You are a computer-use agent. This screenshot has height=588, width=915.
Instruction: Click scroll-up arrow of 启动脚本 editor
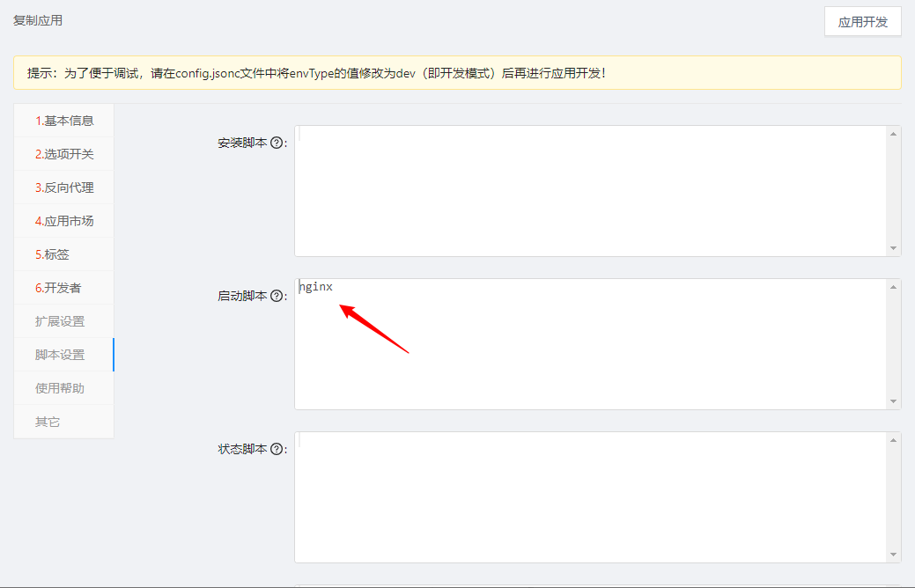tap(894, 287)
